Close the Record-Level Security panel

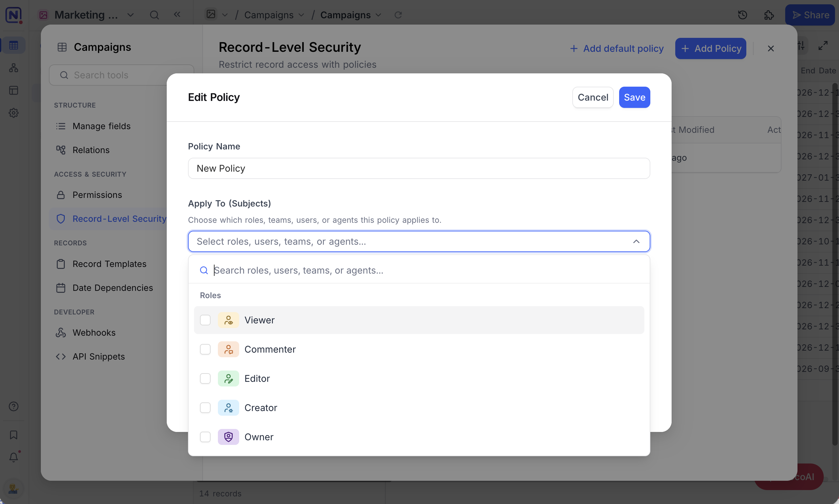(771, 48)
